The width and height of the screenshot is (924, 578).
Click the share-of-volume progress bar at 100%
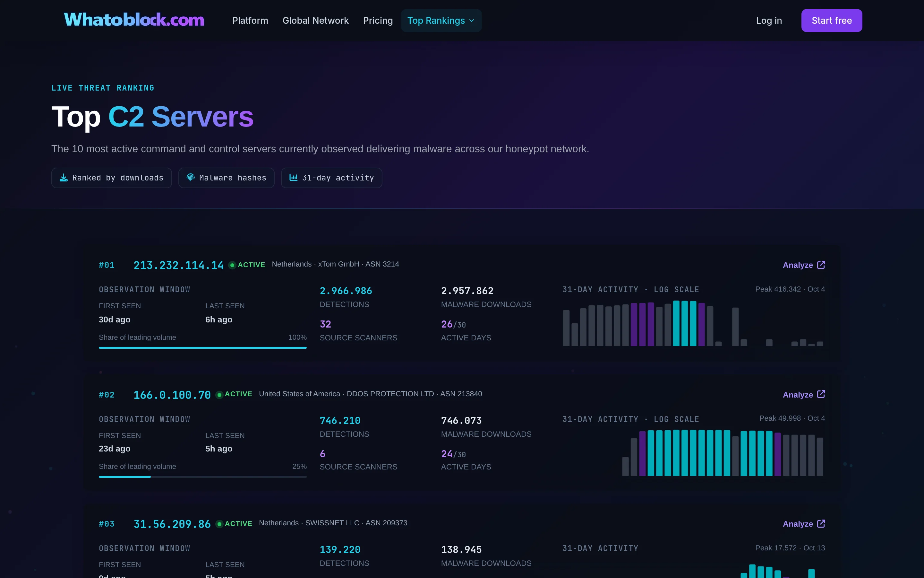pyautogui.click(x=203, y=347)
